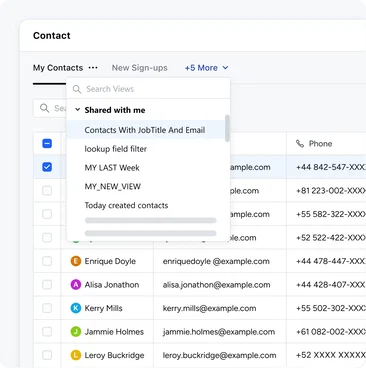Switch to the My Contacts tab

58,68
